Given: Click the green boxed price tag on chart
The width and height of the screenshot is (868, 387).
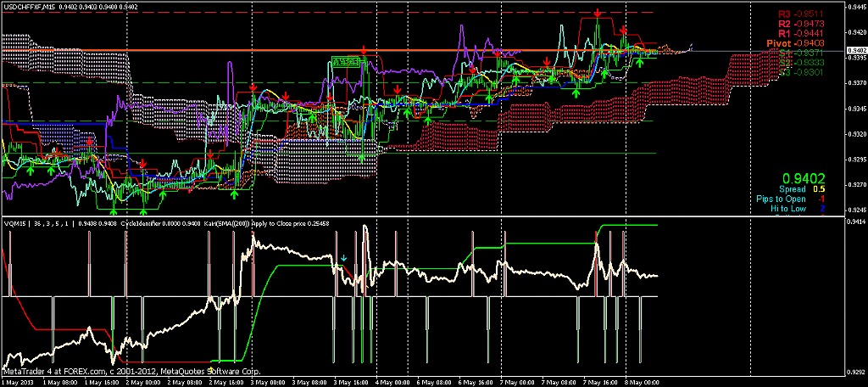Looking at the screenshot, I should coord(343,62).
